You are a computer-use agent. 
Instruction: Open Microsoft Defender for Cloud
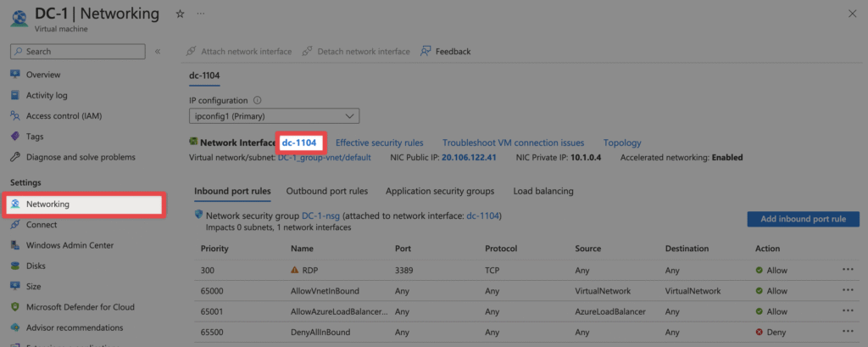pos(80,307)
